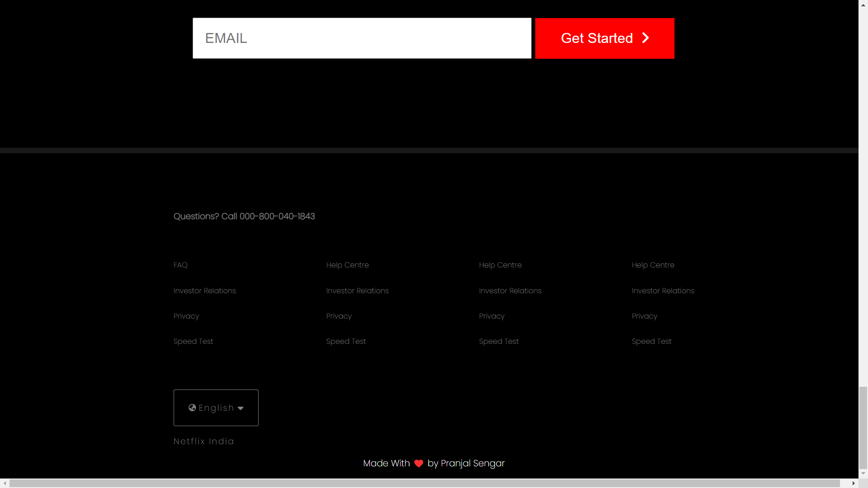
Task: Open the Privacy link in the third column
Action: [x=491, y=316]
